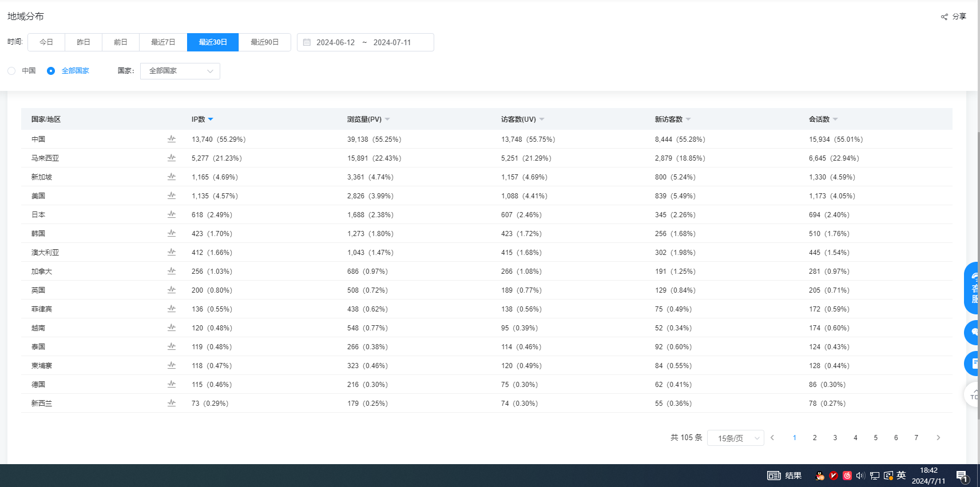This screenshot has width=980, height=487.
Task: Open the floating customer service button
Action: coord(973,288)
